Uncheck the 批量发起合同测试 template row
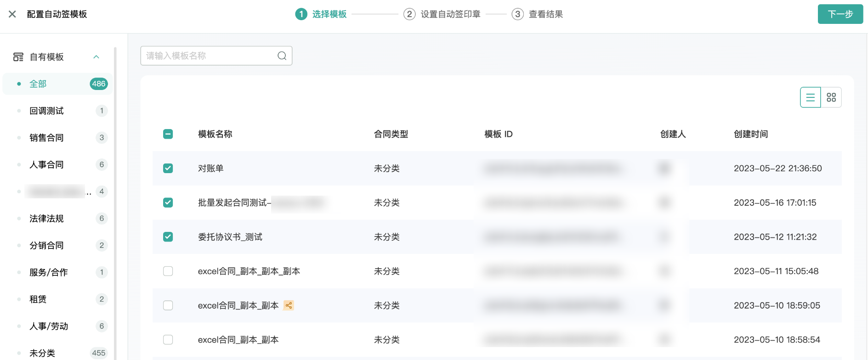This screenshot has height=360, width=868. [x=168, y=202]
